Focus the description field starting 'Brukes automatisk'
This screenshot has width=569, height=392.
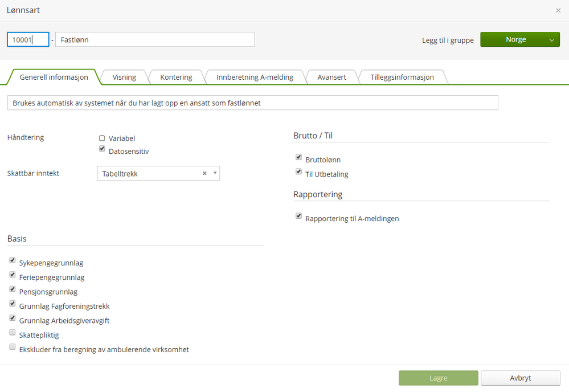tap(252, 103)
